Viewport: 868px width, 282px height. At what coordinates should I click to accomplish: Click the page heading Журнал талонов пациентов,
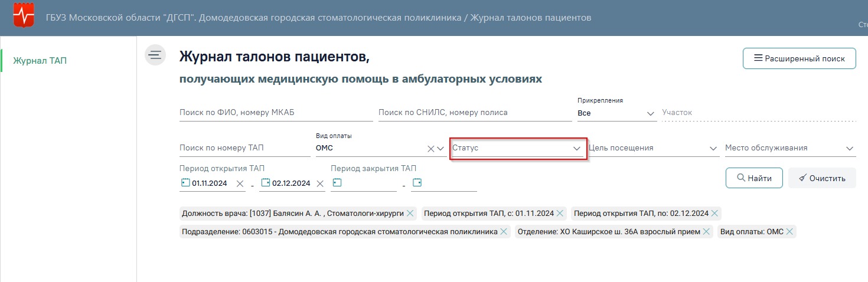tap(275, 57)
